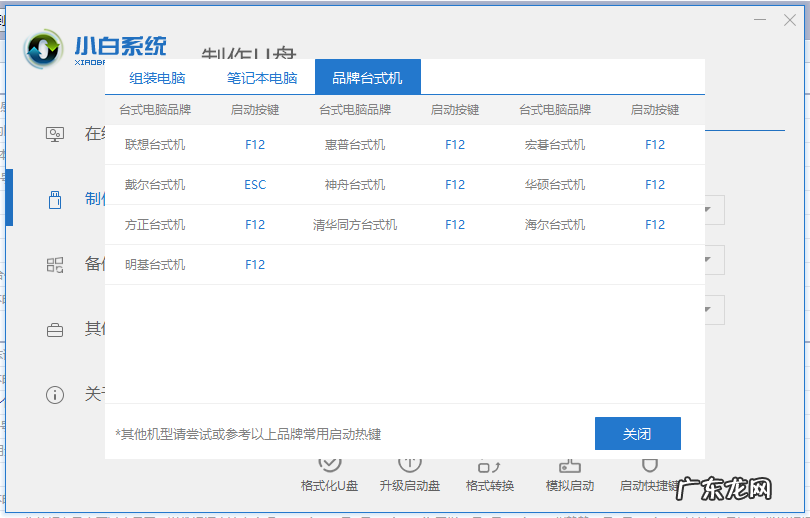
Task: Click the 格式转换 label
Action: [490, 486]
